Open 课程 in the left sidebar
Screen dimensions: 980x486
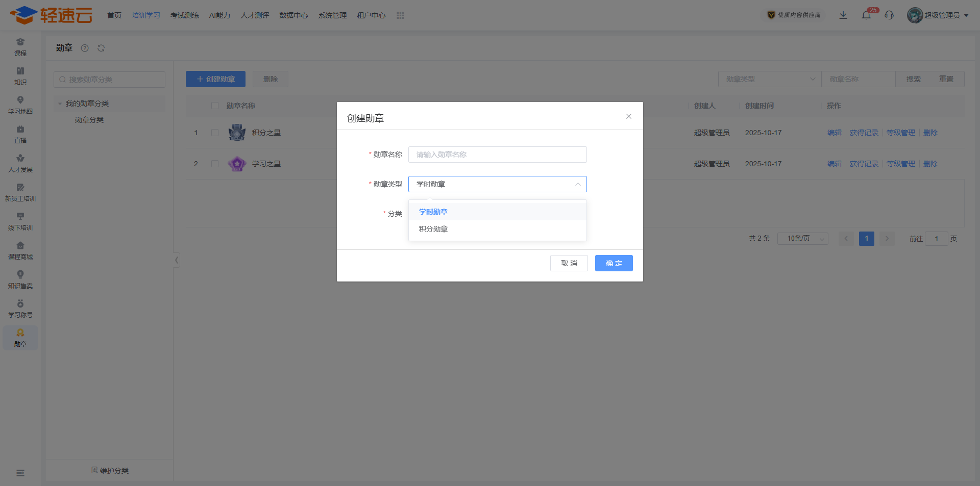[x=20, y=47]
